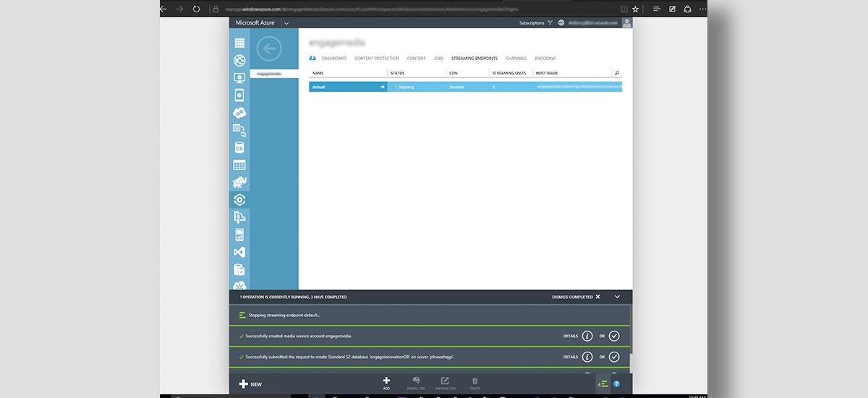868x398 pixels.
Task: Click the Subscriptions link in header
Action: click(532, 23)
